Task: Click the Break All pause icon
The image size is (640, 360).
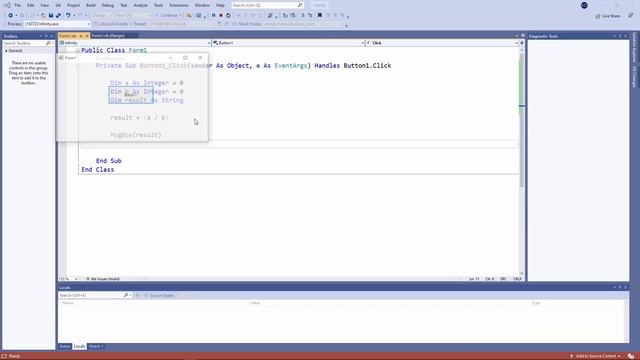Action: pos(213,15)
